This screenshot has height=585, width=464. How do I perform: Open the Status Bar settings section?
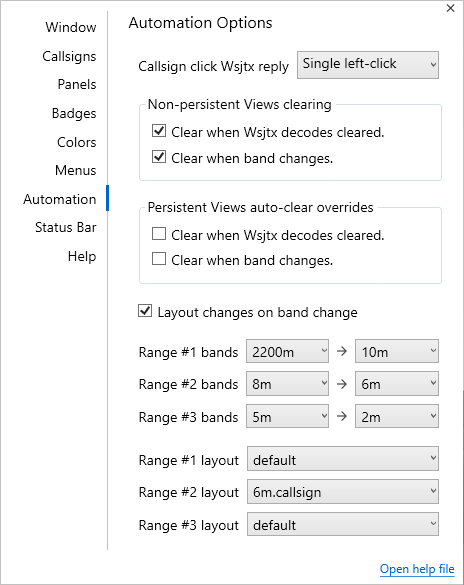coord(66,227)
